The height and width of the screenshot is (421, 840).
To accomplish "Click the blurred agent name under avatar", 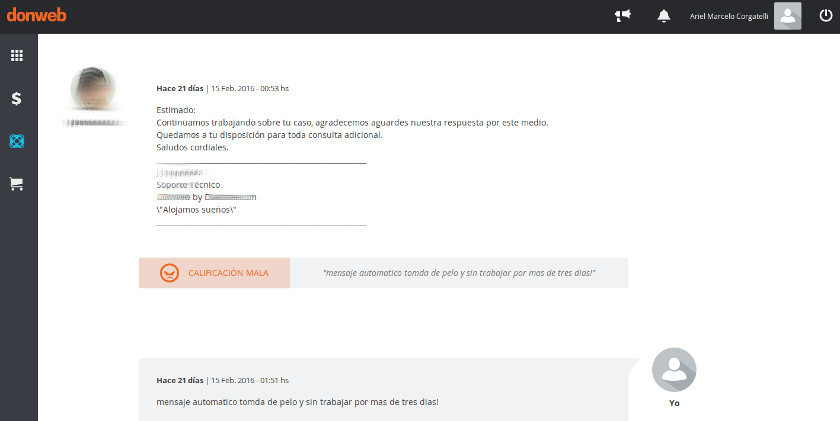I will pos(96,123).
